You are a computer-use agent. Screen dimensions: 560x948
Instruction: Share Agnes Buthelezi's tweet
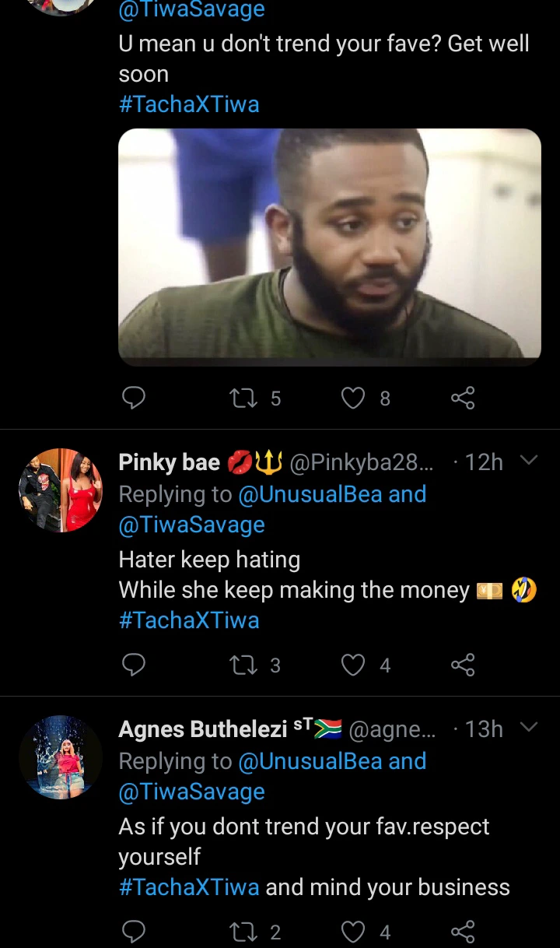pos(463,932)
